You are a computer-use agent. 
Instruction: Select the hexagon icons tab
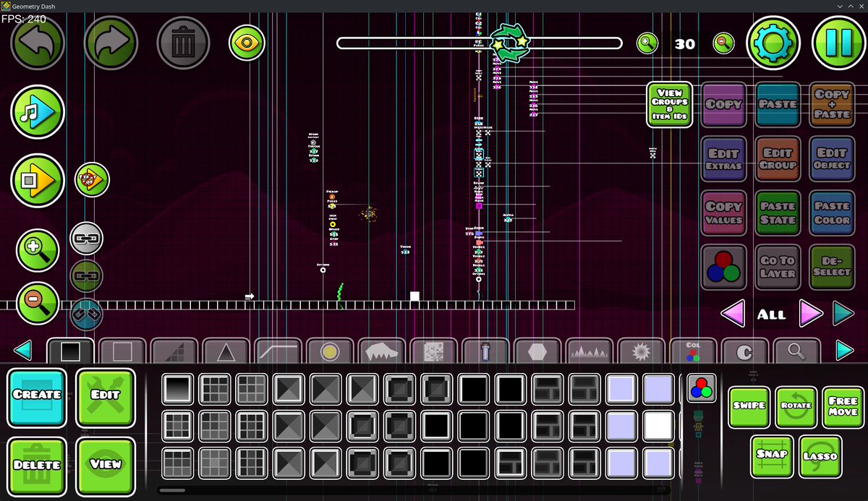point(537,351)
